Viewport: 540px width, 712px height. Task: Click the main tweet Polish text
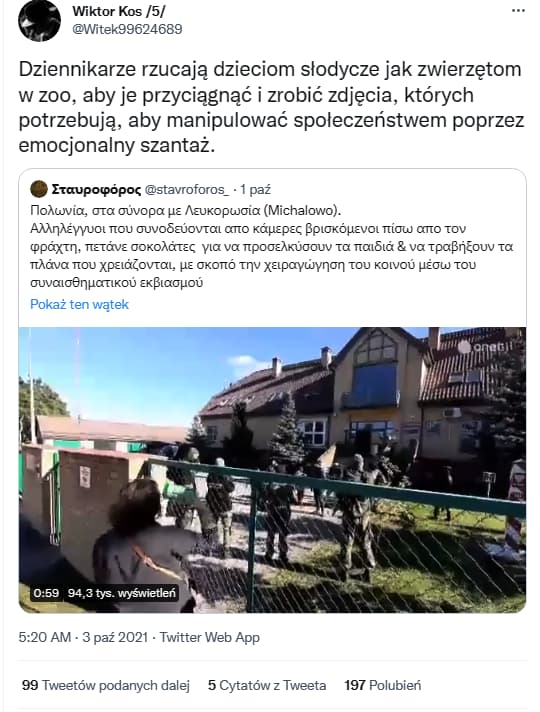[271, 108]
